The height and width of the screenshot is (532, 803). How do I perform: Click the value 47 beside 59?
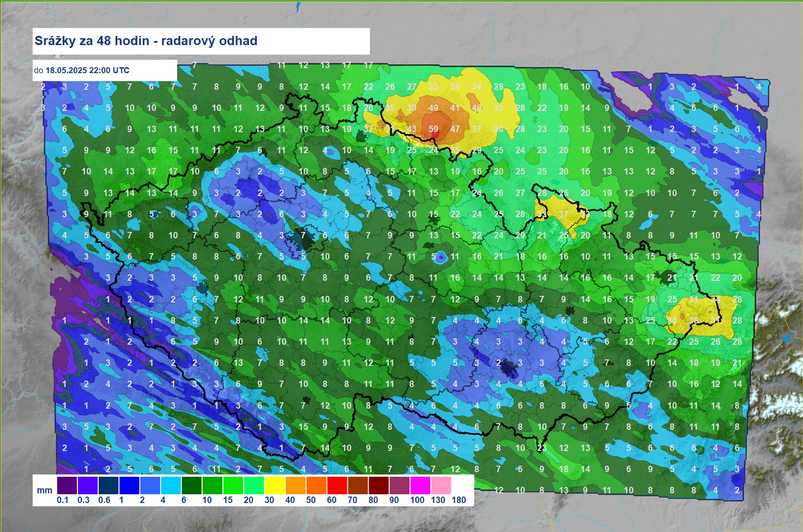tap(455, 129)
